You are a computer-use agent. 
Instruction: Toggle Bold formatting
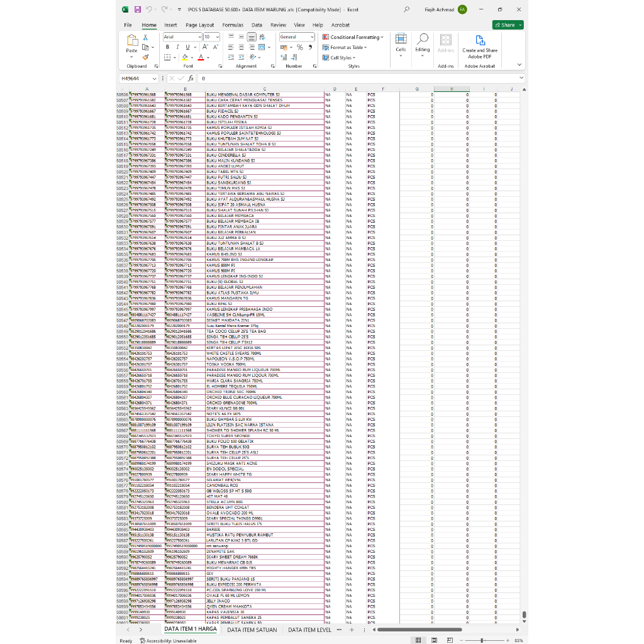pos(167,47)
